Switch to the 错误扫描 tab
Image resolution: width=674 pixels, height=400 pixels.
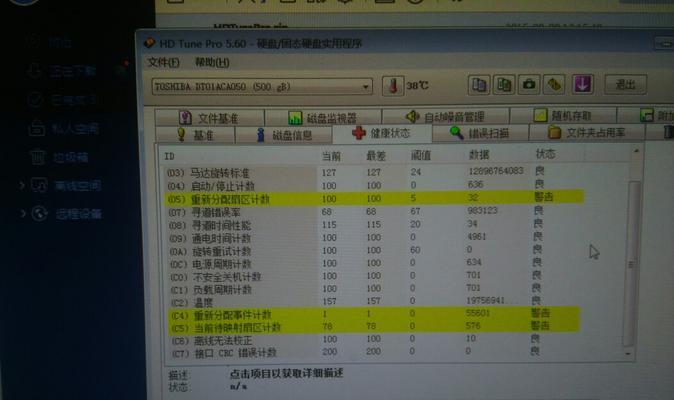480,133
